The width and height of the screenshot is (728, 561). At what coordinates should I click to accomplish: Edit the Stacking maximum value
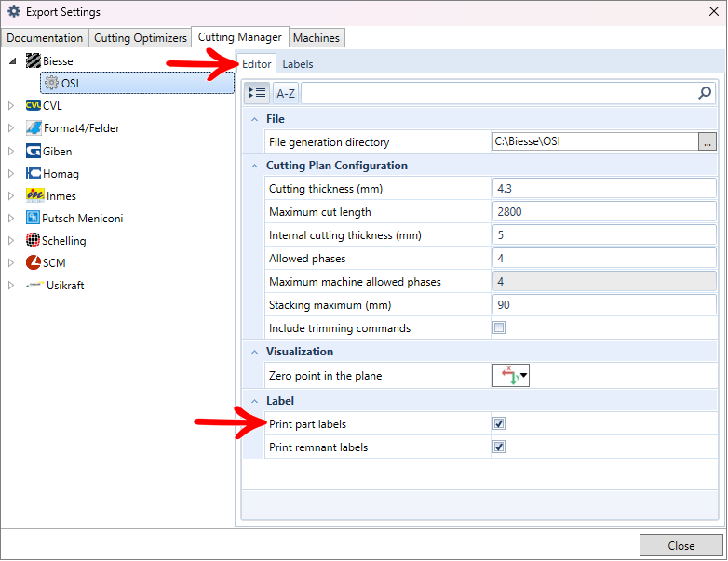tap(604, 304)
